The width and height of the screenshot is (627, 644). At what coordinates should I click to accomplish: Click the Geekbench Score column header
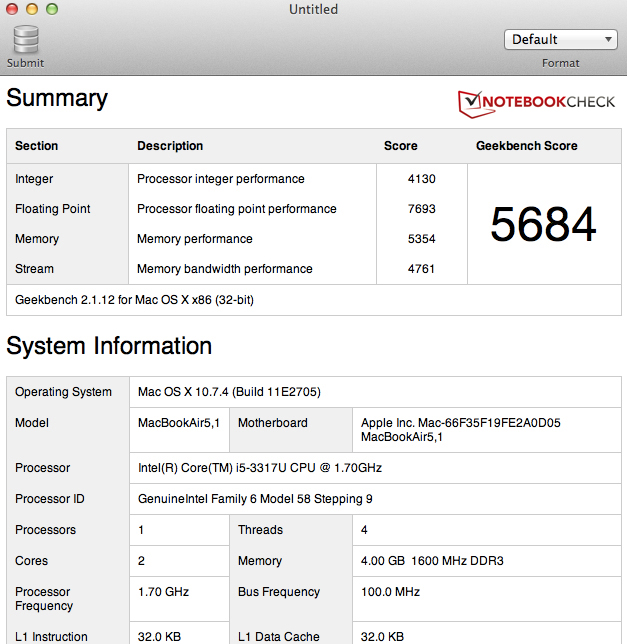[x=527, y=146]
